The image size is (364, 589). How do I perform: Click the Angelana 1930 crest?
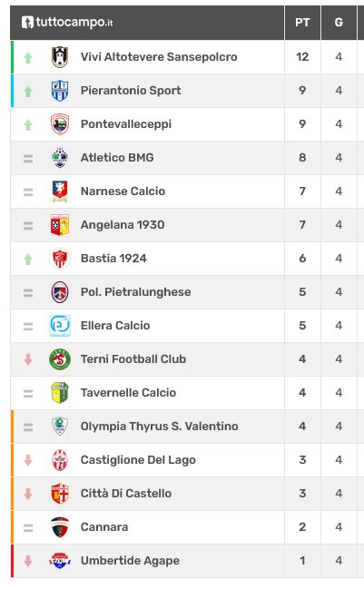click(60, 225)
